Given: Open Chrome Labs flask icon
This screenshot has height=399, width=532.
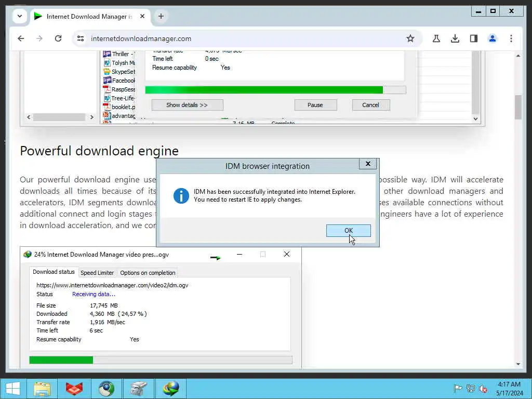Looking at the screenshot, I should (436, 38).
